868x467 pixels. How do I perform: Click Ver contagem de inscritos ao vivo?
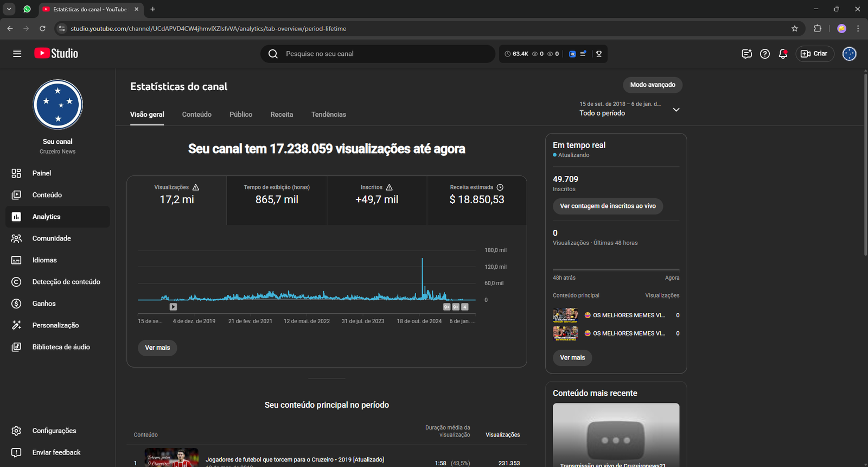pyautogui.click(x=608, y=206)
